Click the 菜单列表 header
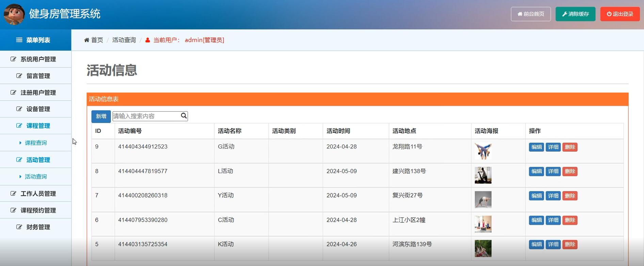644x266 pixels. 36,40
